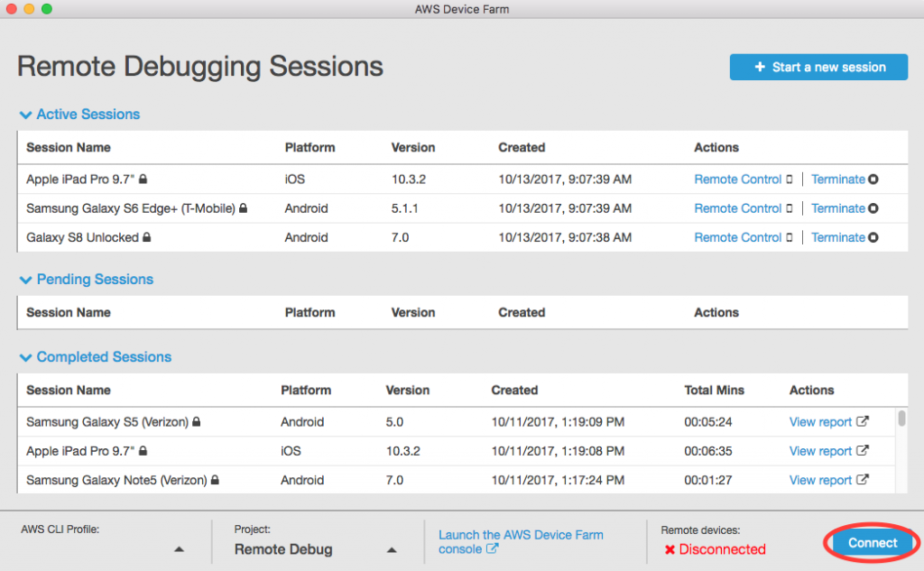Click red X Disconnected status icon
The width and height of the screenshot is (924, 571).
[x=670, y=549]
